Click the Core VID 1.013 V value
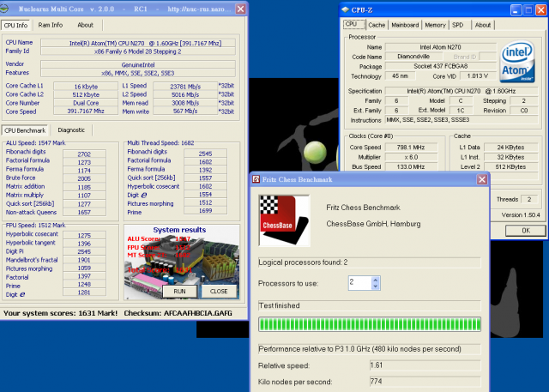Viewport: 549px width, 392px height. [x=478, y=76]
